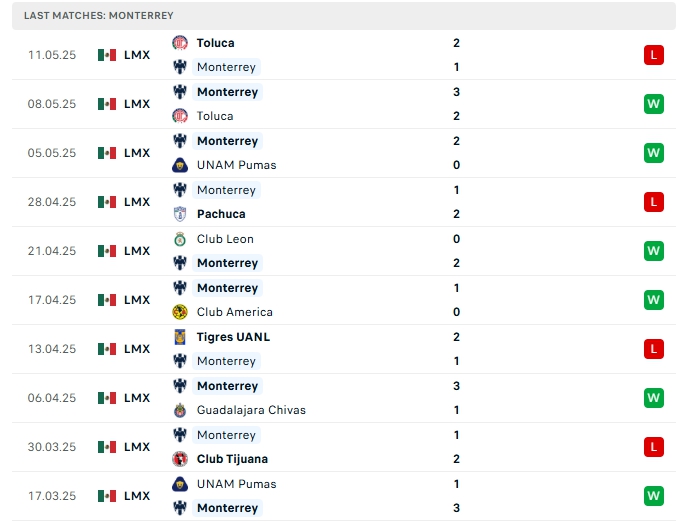Viewport: 688px width, 523px height.
Task: Open the Club Tijuana team link
Action: pos(232,459)
